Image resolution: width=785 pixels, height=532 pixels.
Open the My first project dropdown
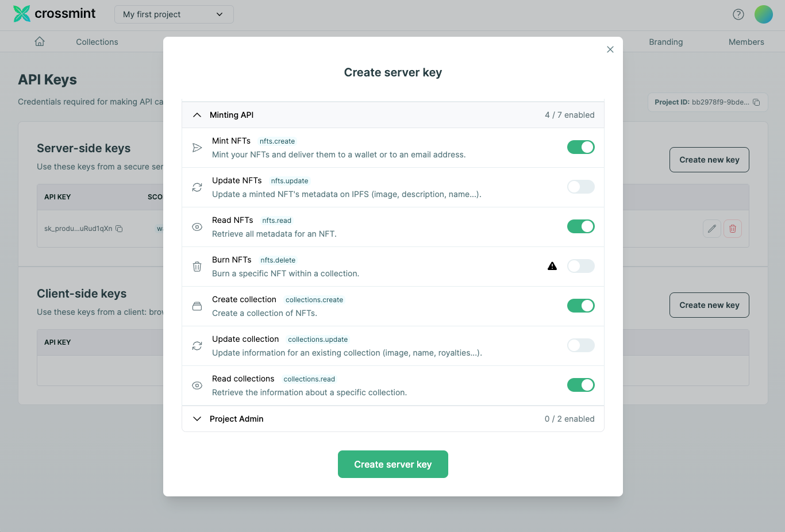tap(174, 14)
